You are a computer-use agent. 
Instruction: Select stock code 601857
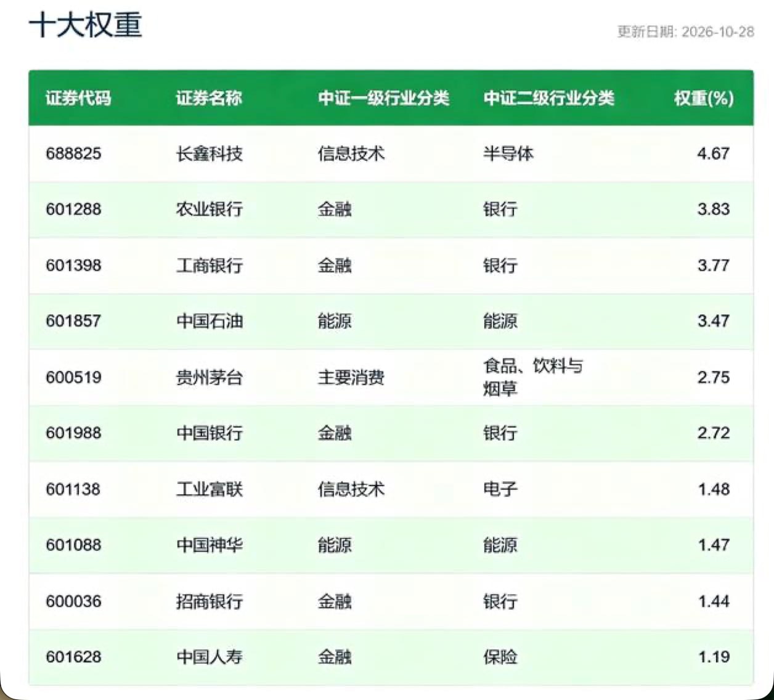73,321
